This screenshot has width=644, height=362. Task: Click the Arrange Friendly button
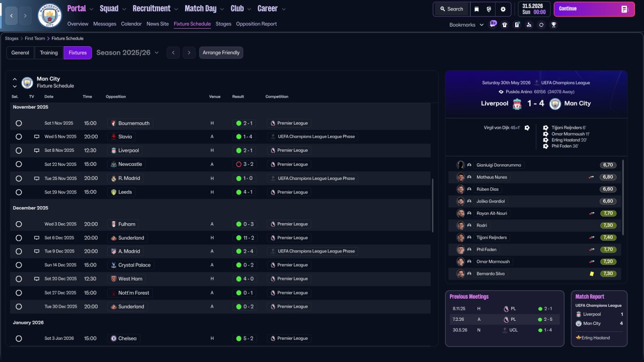coord(221,53)
